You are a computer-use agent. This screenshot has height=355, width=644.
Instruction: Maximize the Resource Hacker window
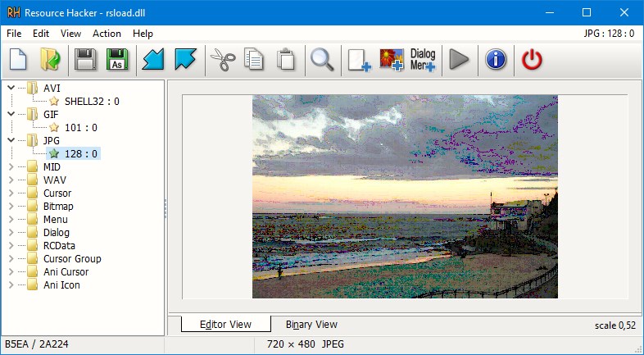[x=587, y=13]
